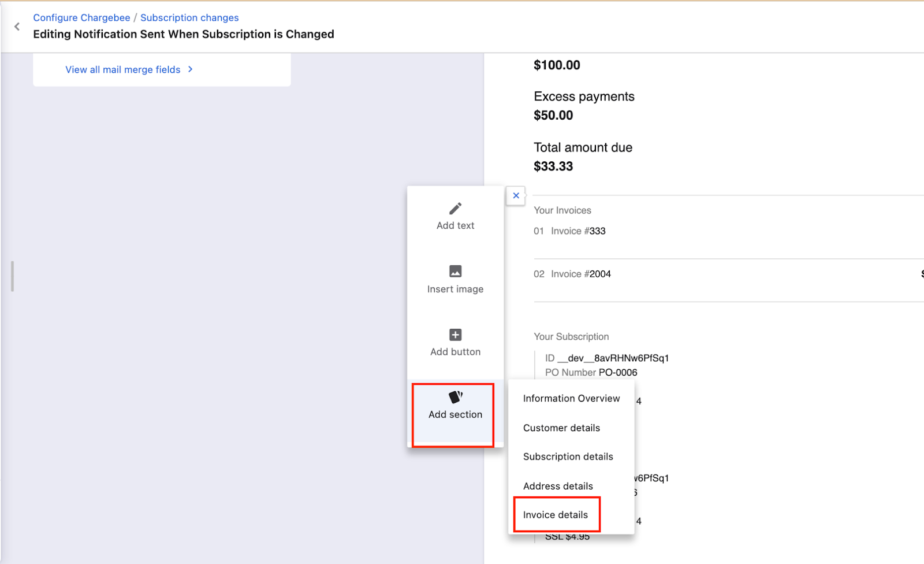This screenshot has height=564, width=924.
Task: Click the Invoice #333 row
Action: click(x=577, y=231)
